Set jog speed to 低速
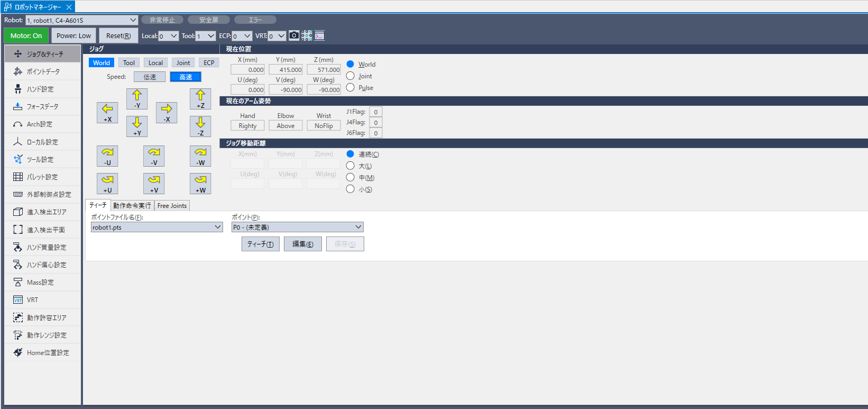The image size is (868, 409). [150, 77]
